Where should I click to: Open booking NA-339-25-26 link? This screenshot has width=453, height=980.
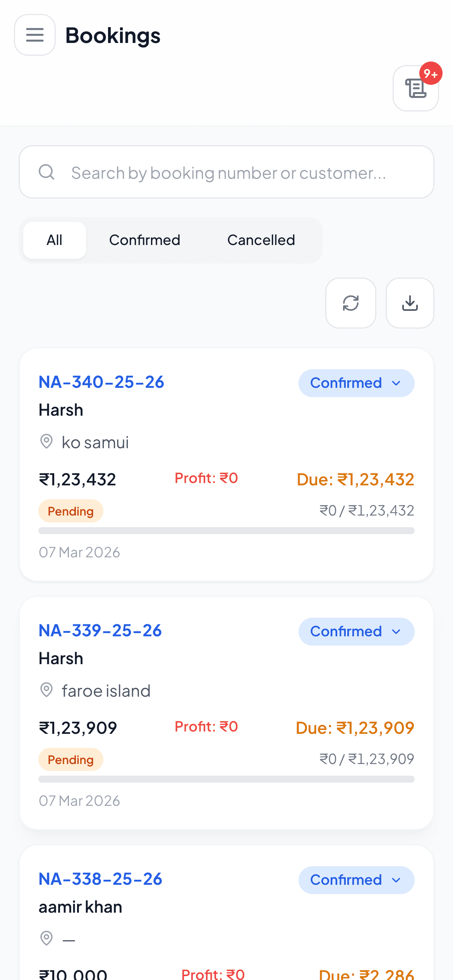point(100,631)
